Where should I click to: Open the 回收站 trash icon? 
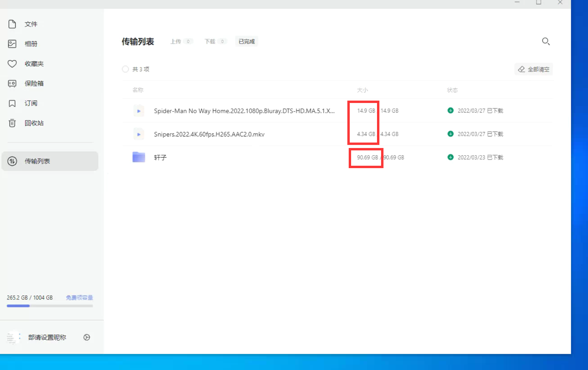click(x=12, y=123)
